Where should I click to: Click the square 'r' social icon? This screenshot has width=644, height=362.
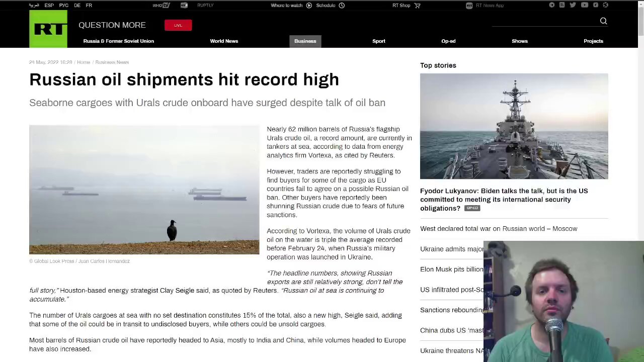tap(596, 5)
